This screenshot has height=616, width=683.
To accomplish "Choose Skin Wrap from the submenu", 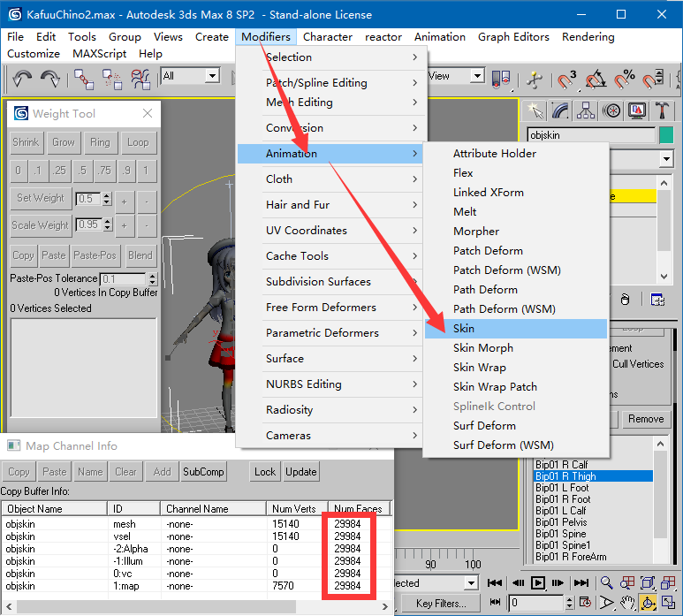I will [x=516, y=368].
